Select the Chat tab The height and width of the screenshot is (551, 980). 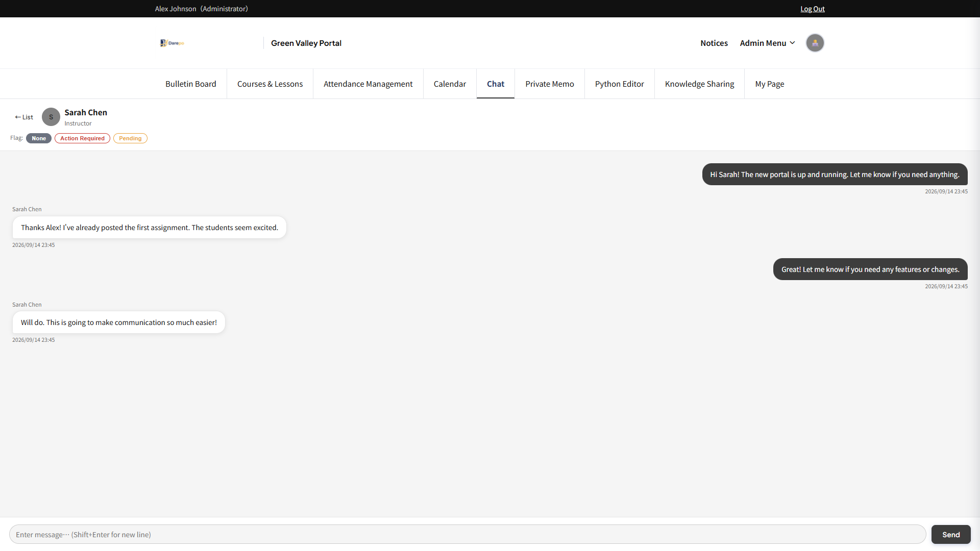click(x=496, y=84)
